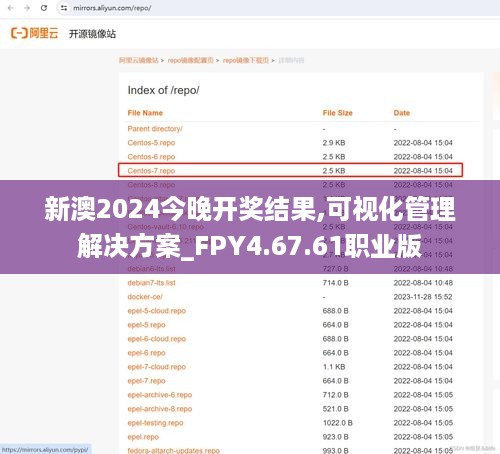Open epel-archive-6.repo link

(x=160, y=395)
